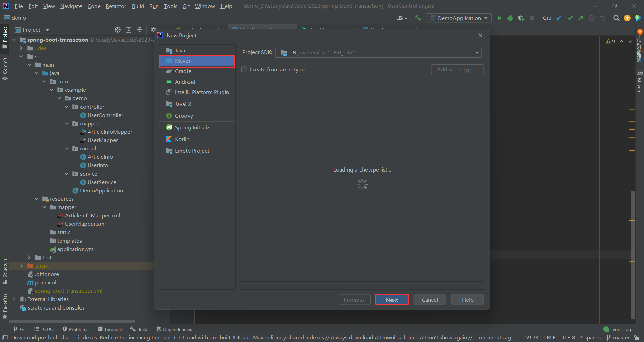Open the Dependencies tool window tab
This screenshot has width=644, height=342.
pos(174,329)
